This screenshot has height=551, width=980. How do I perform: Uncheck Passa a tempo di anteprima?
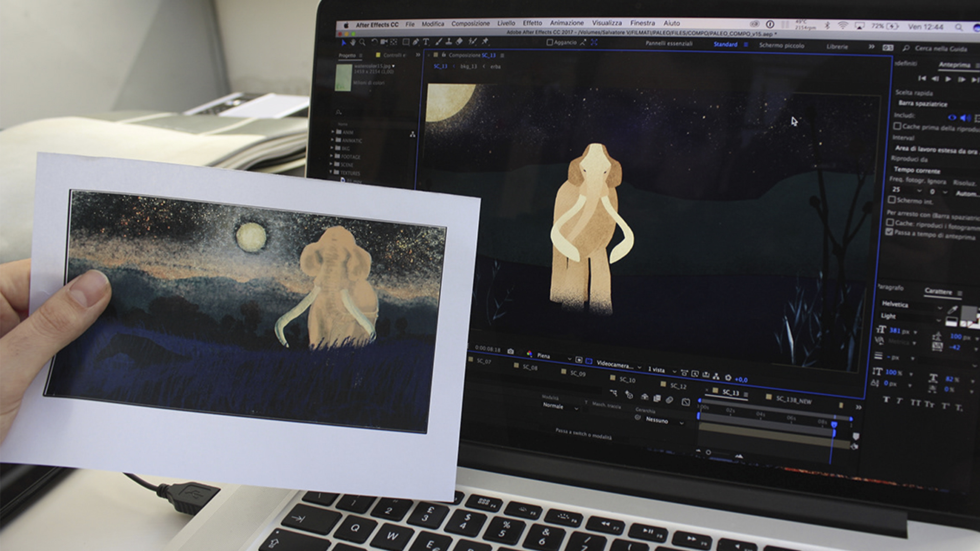(889, 232)
